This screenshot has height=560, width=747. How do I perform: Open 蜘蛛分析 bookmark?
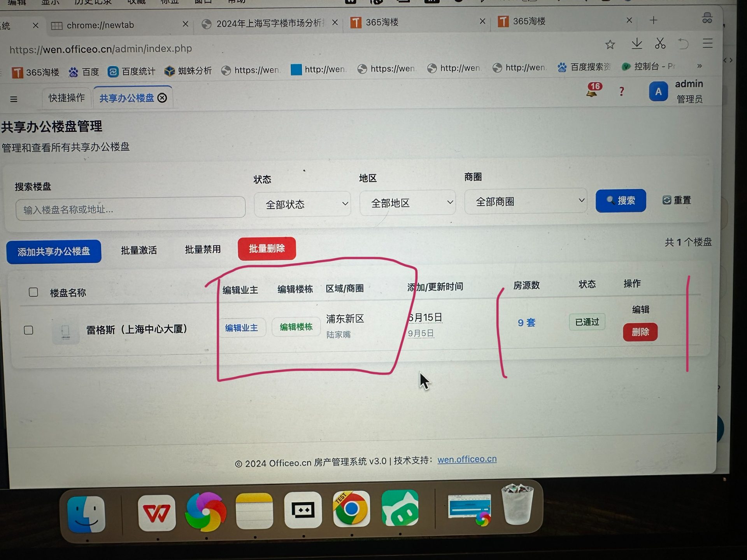pyautogui.click(x=188, y=71)
